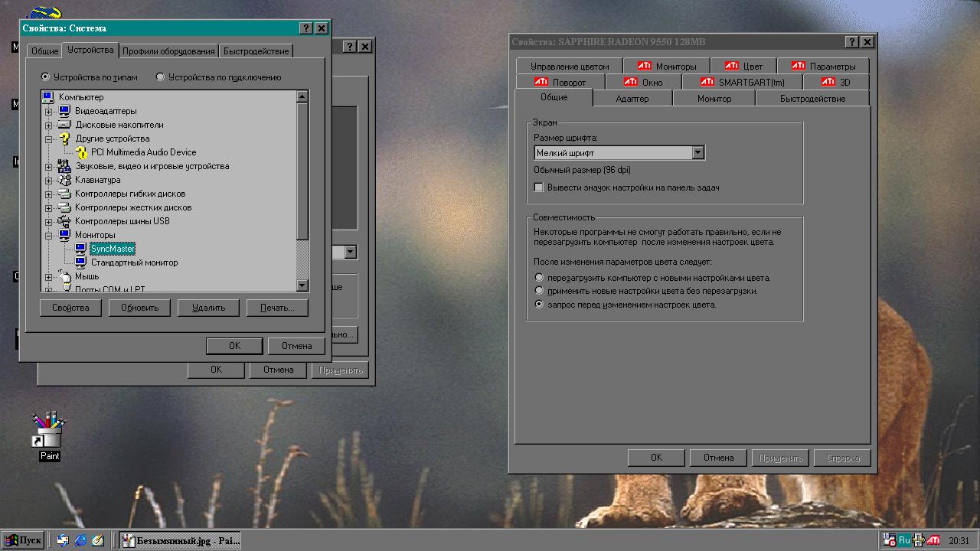Click the Контроллеры гибких дисков icon
Image resolution: width=980 pixels, height=551 pixels.
64,194
